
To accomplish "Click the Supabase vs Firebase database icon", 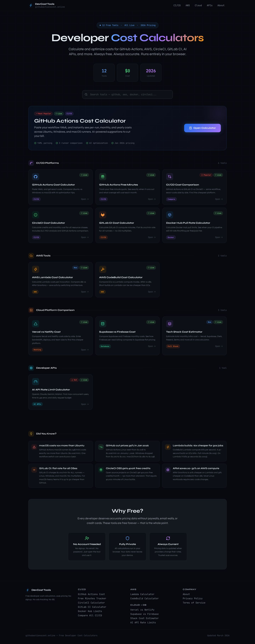I will 103,324.
